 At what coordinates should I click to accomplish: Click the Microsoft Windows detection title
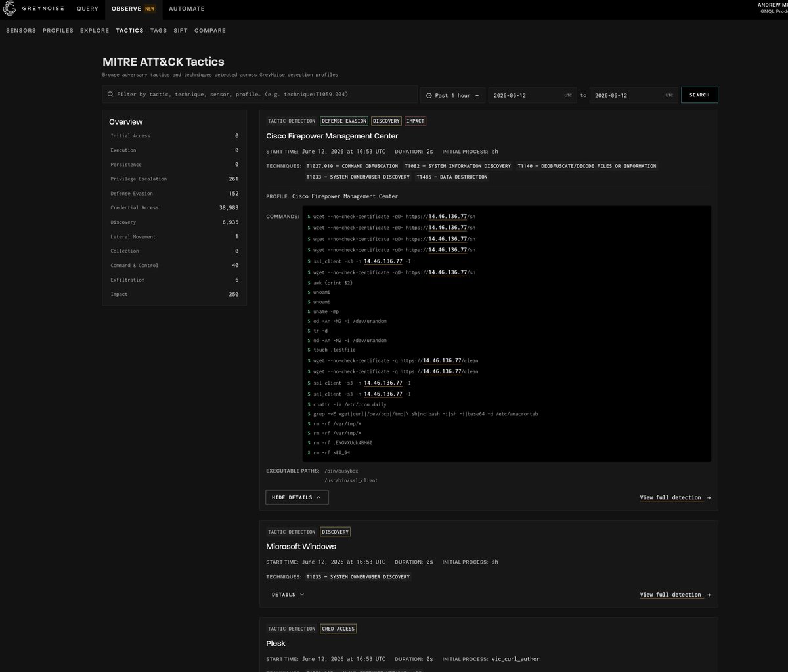click(301, 547)
